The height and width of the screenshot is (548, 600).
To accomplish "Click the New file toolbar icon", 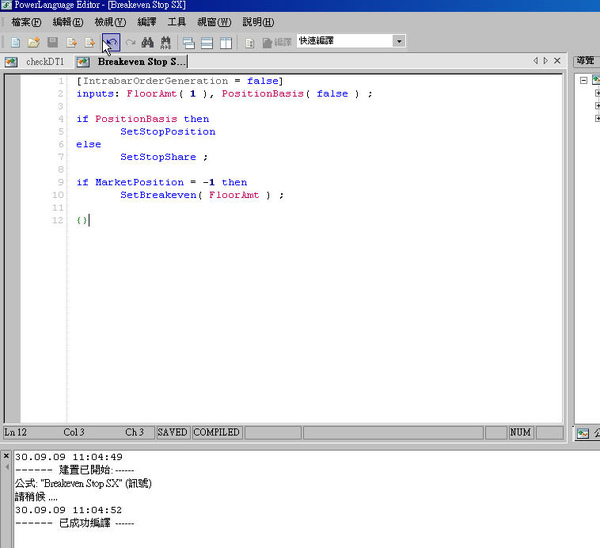I will [14, 42].
